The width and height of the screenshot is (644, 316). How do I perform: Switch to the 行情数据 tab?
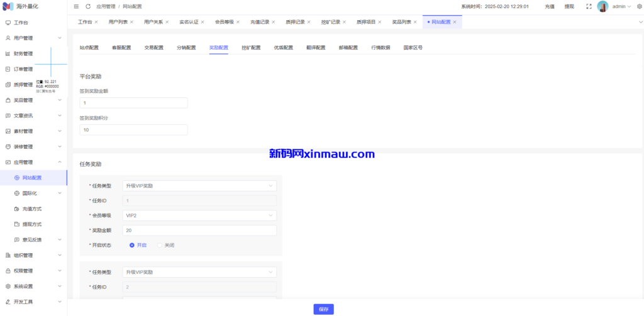tap(380, 48)
